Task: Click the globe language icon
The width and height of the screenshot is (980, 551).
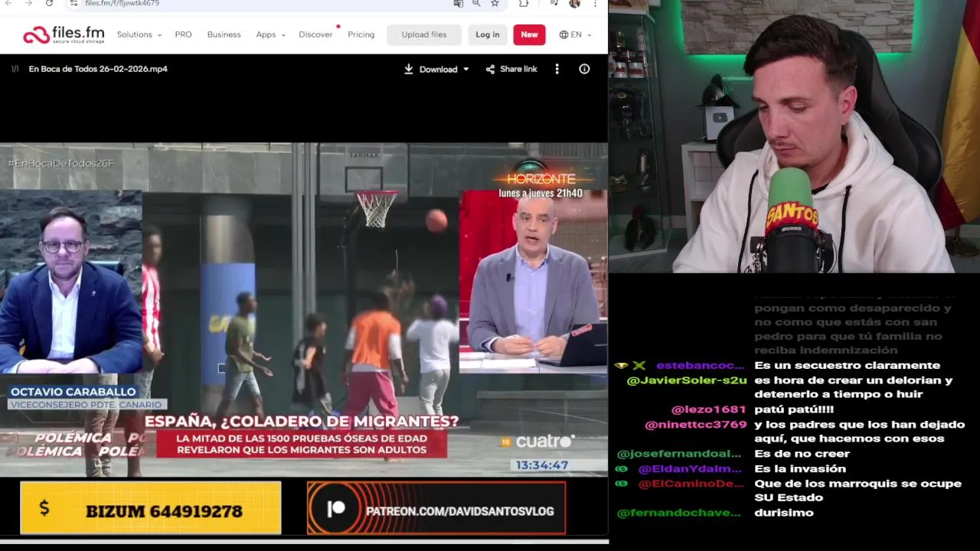Action: pyautogui.click(x=563, y=34)
